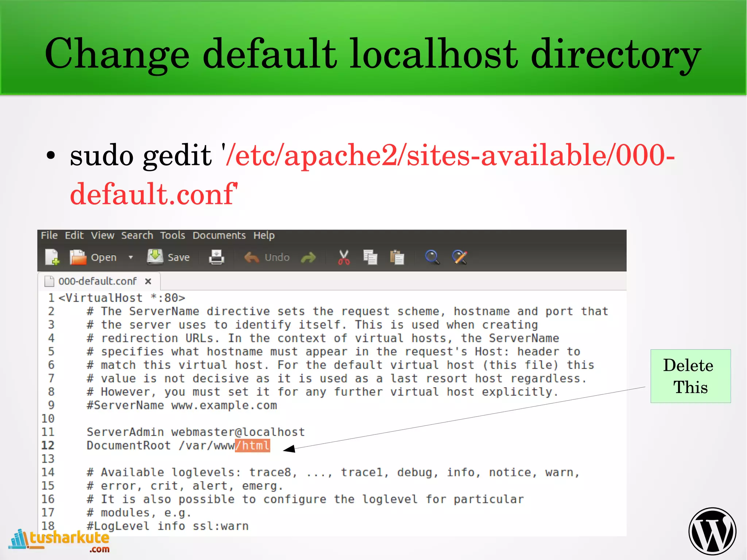Open the Documents menu
Screen dimensions: 747x560
click(219, 235)
